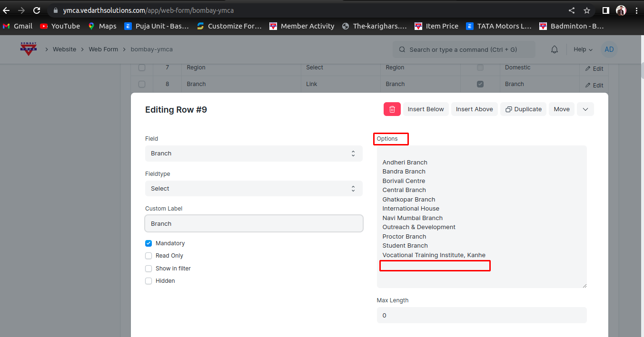This screenshot has width=644, height=337.
Task: Uncheck the Mandatory checkbox
Action: pos(149,243)
